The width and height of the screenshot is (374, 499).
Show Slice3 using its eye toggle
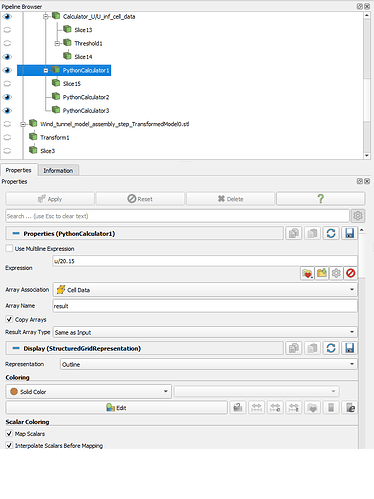pyautogui.click(x=7, y=151)
